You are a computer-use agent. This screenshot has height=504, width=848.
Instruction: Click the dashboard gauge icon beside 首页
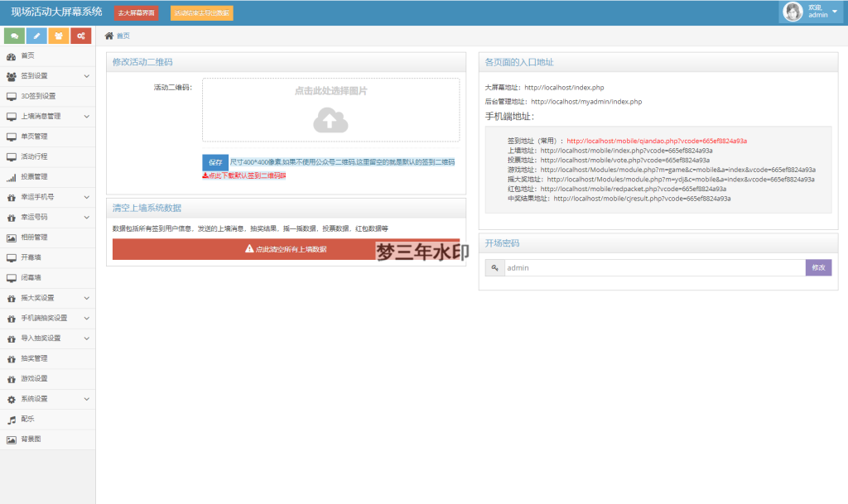tap(12, 56)
